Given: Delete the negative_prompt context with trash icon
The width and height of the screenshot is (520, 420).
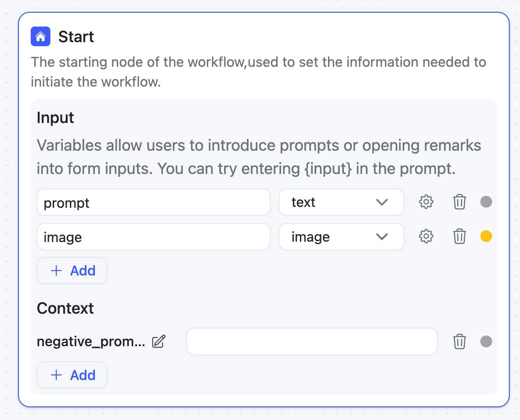Looking at the screenshot, I should [459, 341].
